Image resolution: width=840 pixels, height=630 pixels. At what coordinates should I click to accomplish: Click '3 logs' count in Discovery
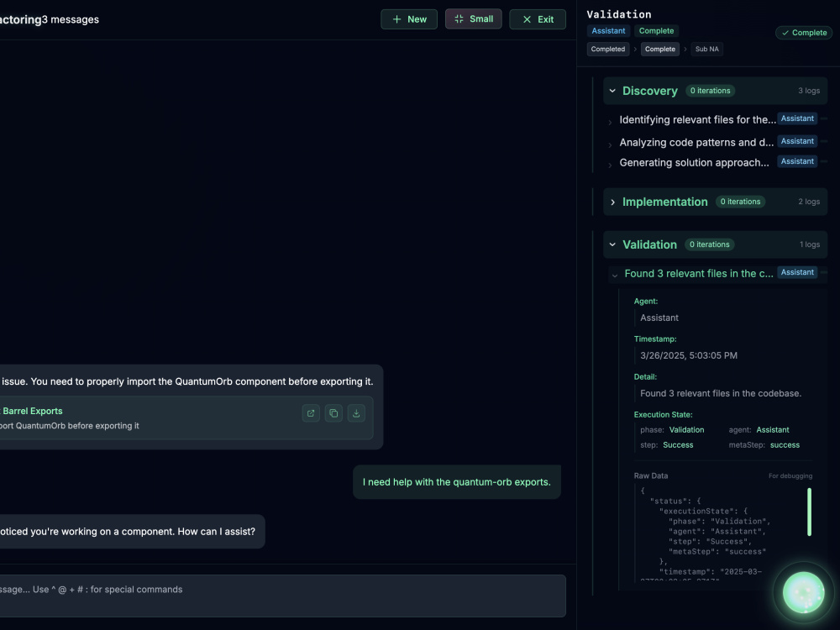click(809, 91)
